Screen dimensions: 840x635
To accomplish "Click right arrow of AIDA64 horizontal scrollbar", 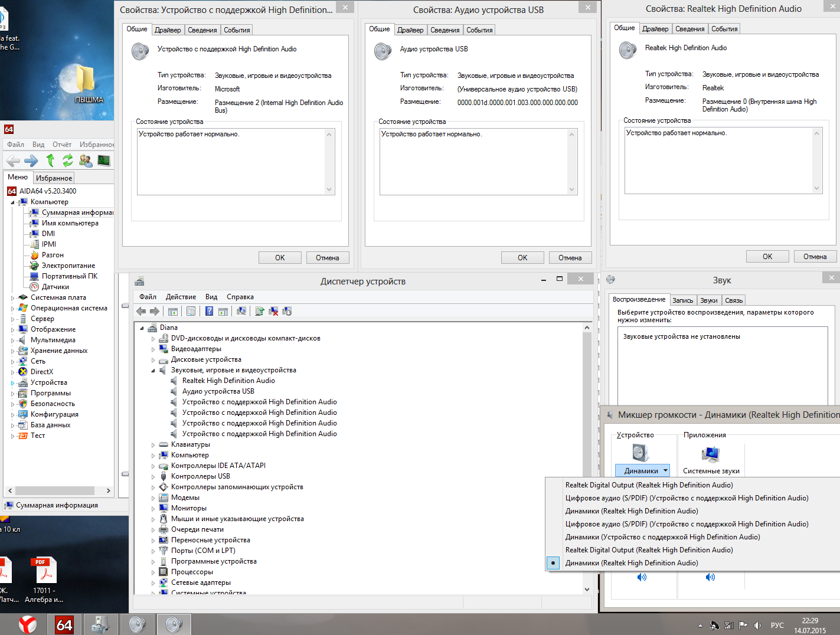I will pos(108,490).
